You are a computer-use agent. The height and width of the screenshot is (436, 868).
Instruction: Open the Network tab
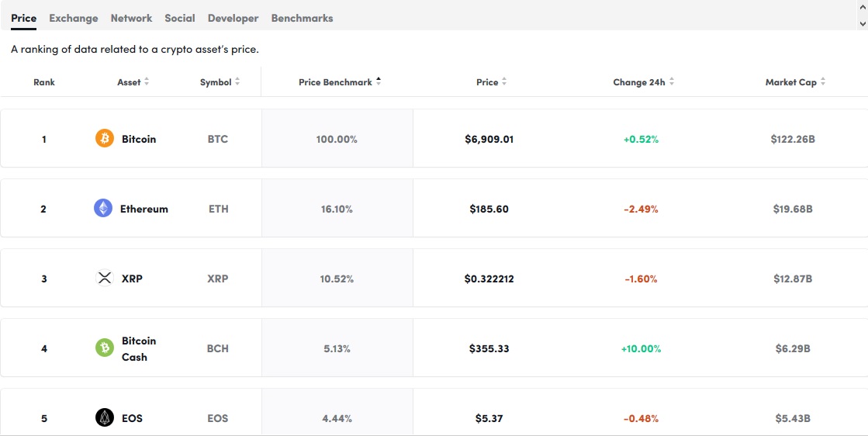click(131, 18)
